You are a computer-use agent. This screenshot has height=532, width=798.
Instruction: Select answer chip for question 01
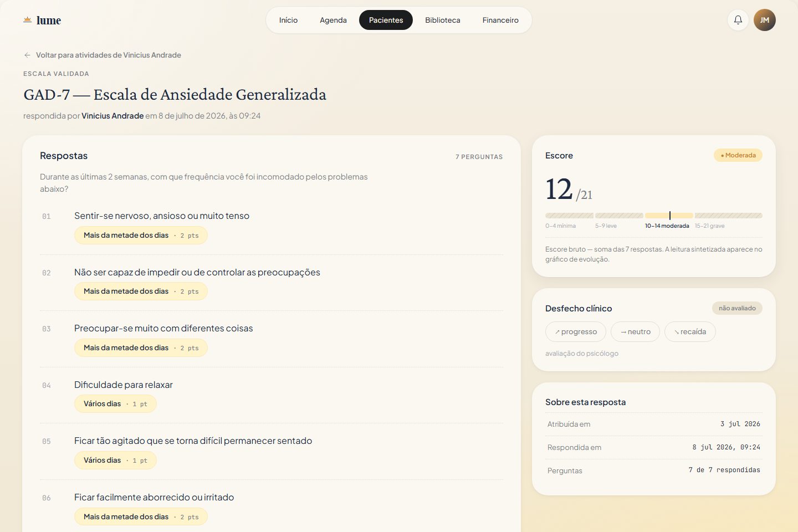(141, 235)
